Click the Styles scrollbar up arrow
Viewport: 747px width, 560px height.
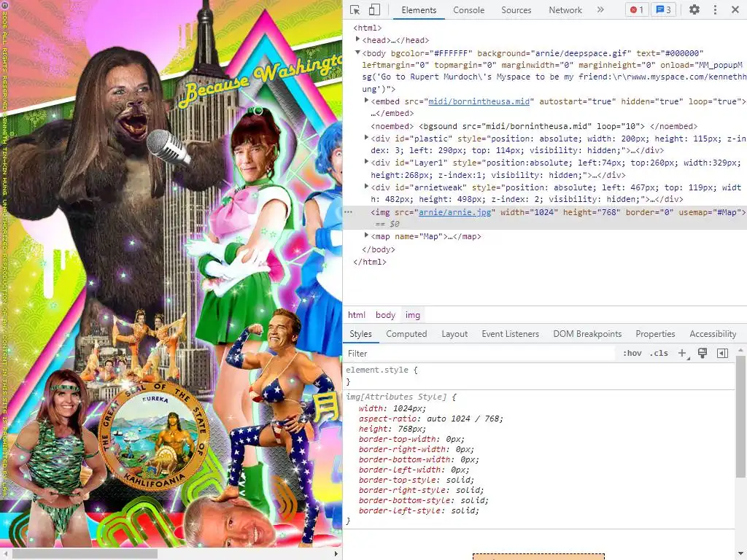[740, 350]
